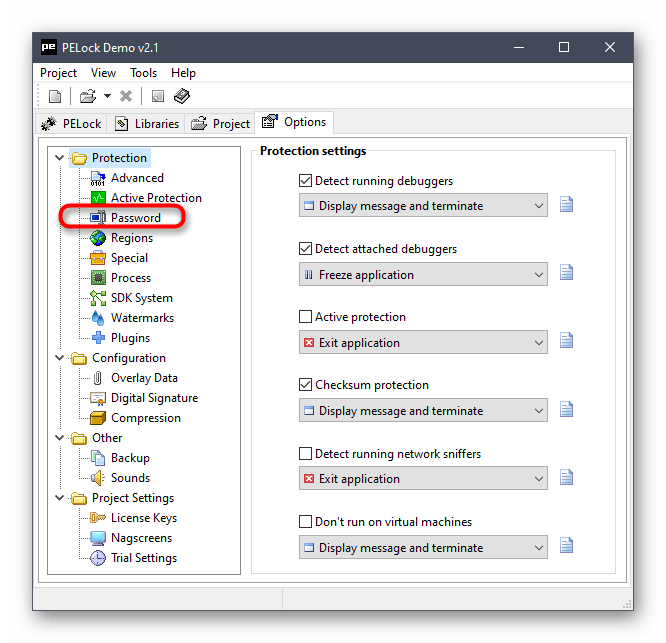Viewport: 666px width, 643px height.
Task: Open Checksum protection action dropdown
Action: [423, 410]
